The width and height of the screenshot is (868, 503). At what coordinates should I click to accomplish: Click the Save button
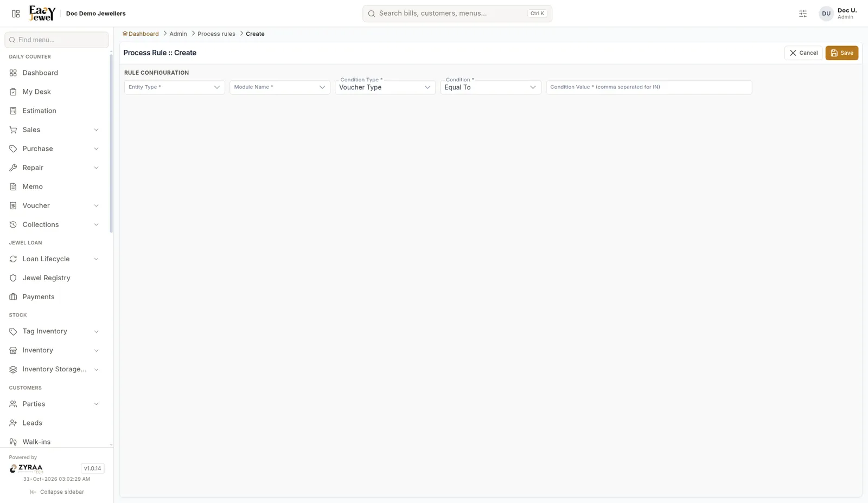coord(841,53)
